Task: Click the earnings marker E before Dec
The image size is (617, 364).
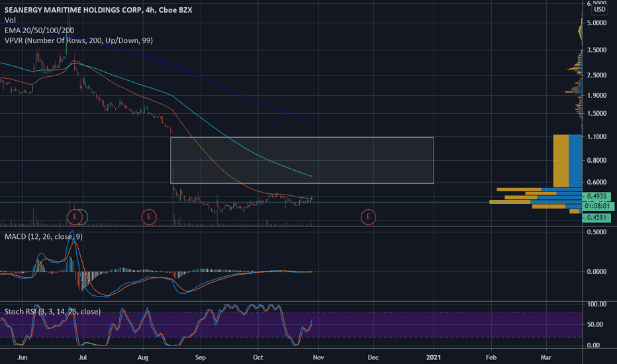Action: click(x=368, y=217)
